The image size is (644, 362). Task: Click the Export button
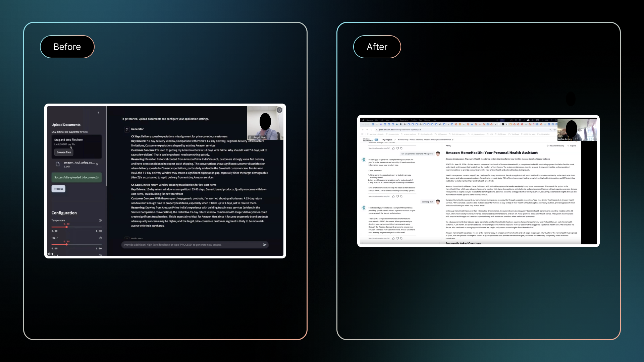click(572, 146)
